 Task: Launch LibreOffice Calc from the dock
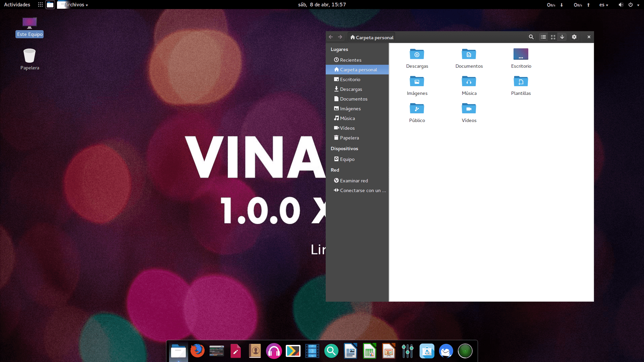pos(370,351)
